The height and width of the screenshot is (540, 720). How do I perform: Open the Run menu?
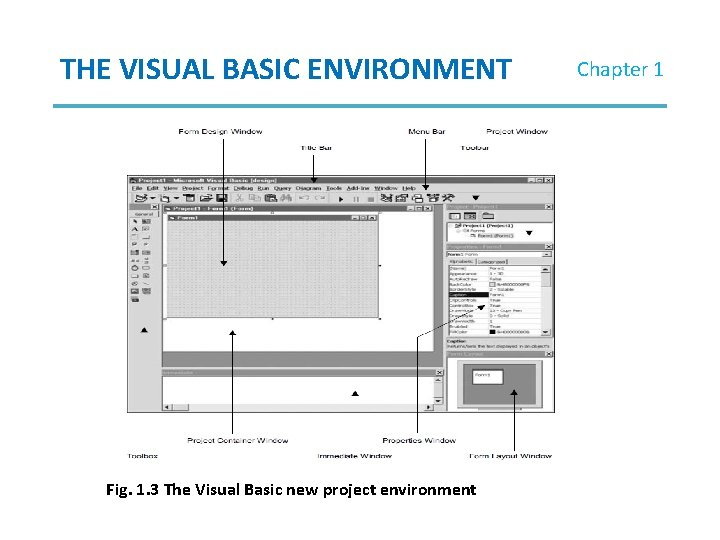(x=263, y=188)
